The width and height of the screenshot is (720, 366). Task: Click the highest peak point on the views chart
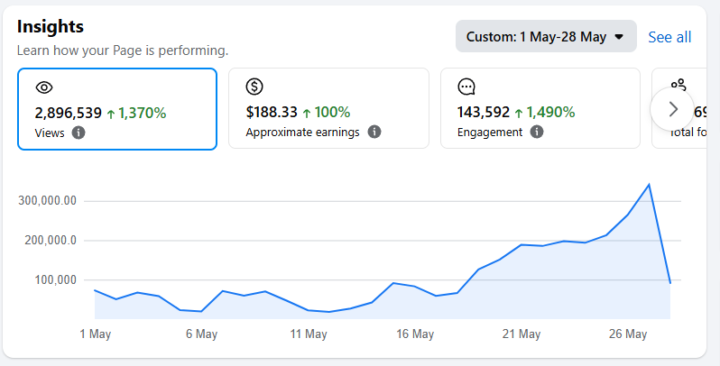click(649, 185)
